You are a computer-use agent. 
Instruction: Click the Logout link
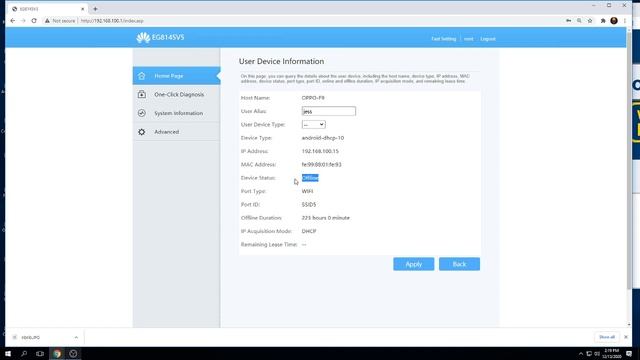pyautogui.click(x=488, y=39)
